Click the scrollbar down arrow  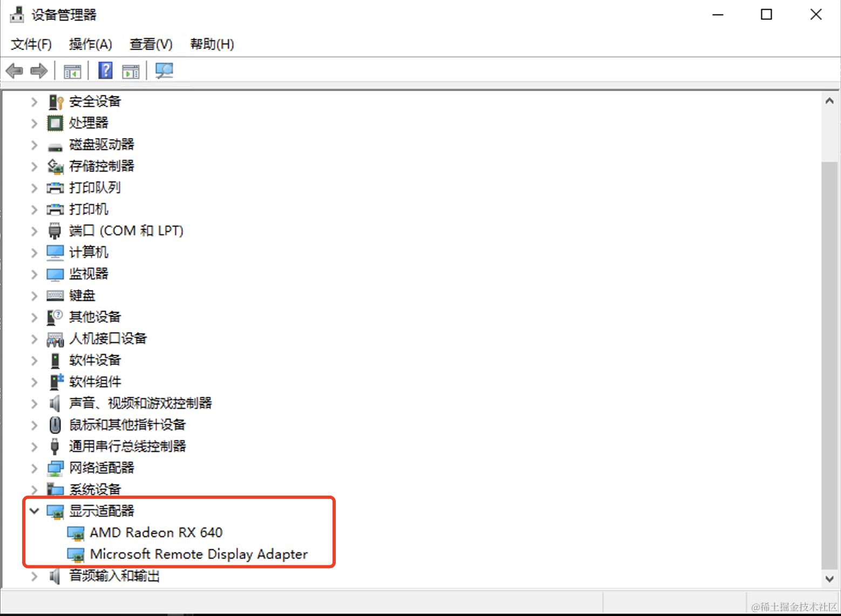(830, 579)
